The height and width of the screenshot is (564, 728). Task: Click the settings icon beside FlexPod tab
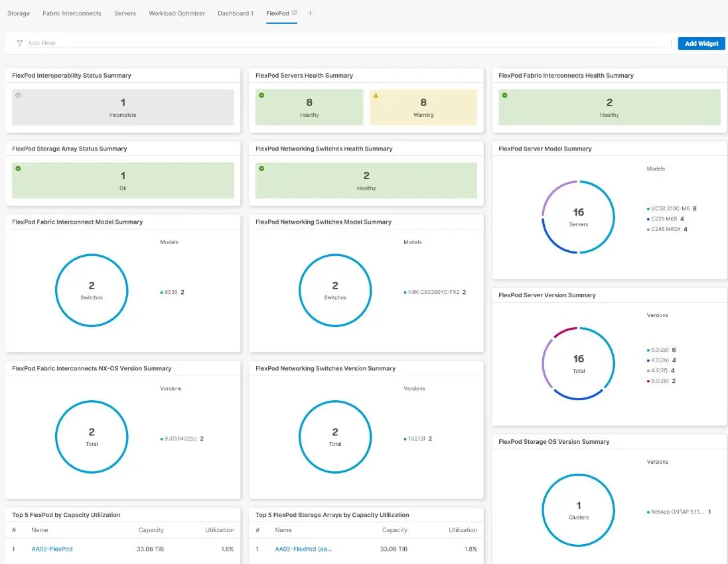295,13
